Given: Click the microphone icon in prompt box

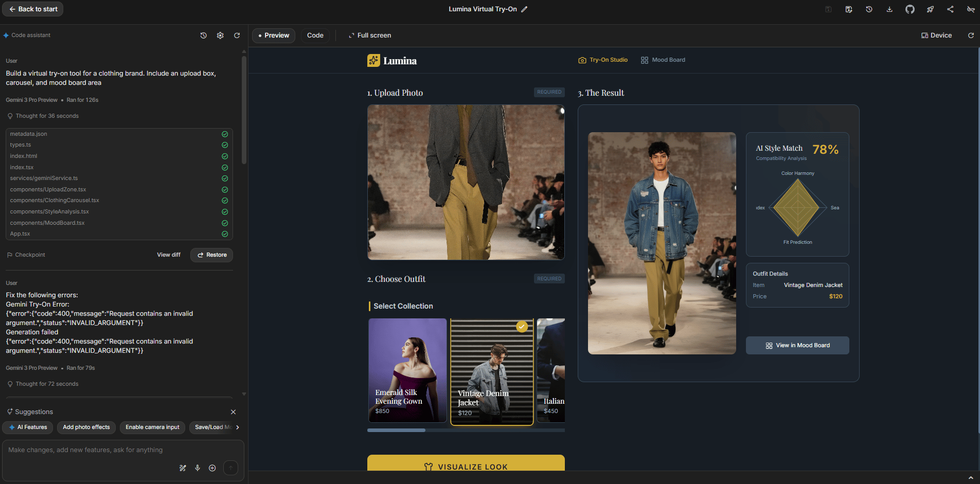Looking at the screenshot, I should 198,468.
